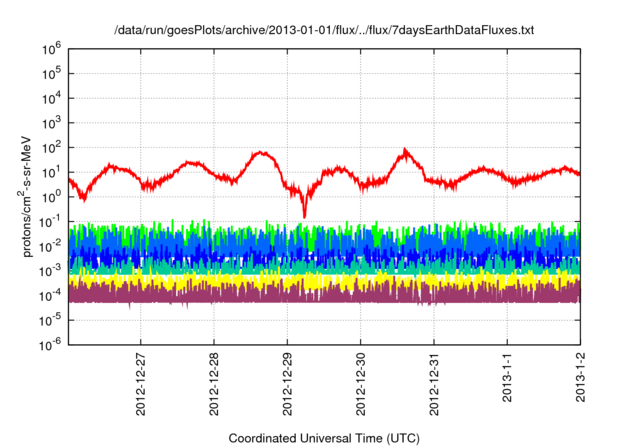This screenshot has height=448, width=640.
Task: Click the 2013-1-1 date label
Action: tap(507, 377)
